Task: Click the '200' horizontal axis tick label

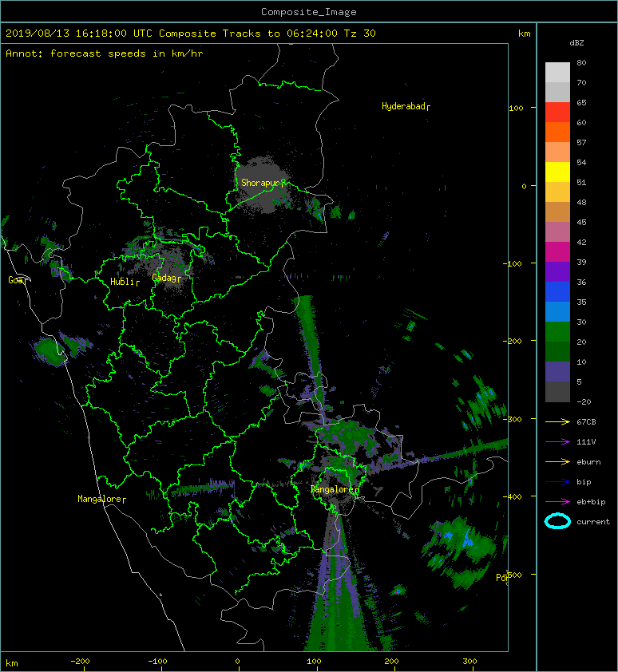Action: click(x=391, y=662)
